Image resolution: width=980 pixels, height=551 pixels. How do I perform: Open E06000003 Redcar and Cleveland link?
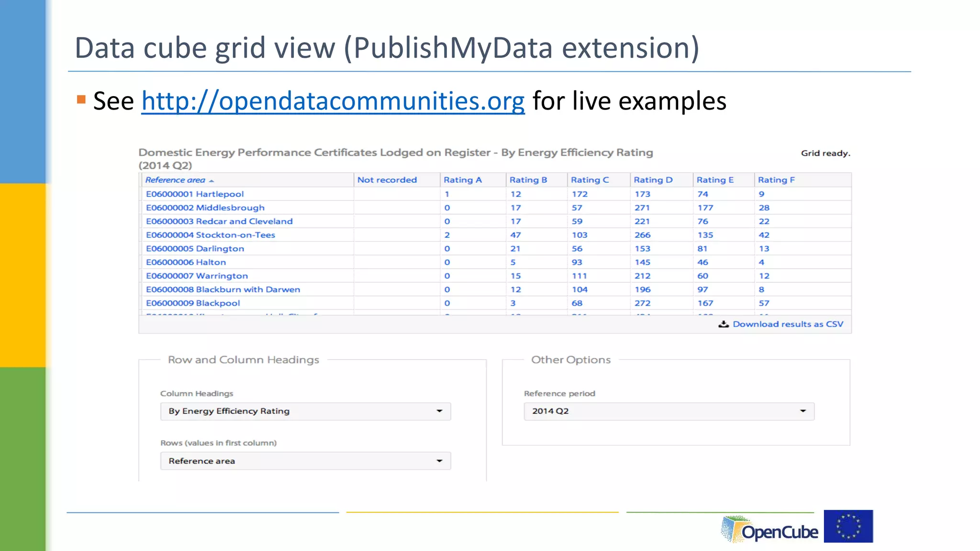[219, 221]
